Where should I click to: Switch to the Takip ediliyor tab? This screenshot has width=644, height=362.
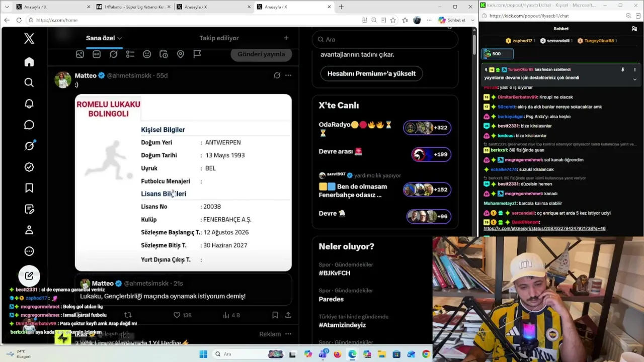(x=219, y=38)
